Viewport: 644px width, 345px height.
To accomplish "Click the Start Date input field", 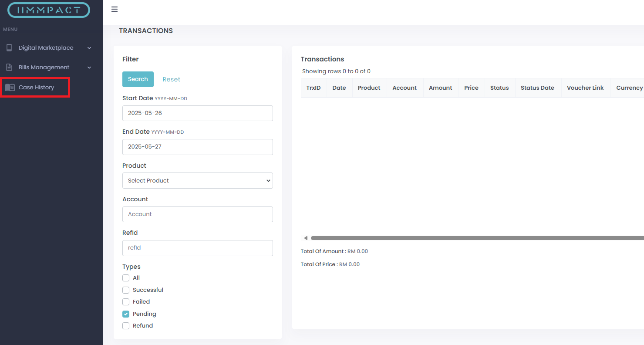I will click(x=197, y=113).
